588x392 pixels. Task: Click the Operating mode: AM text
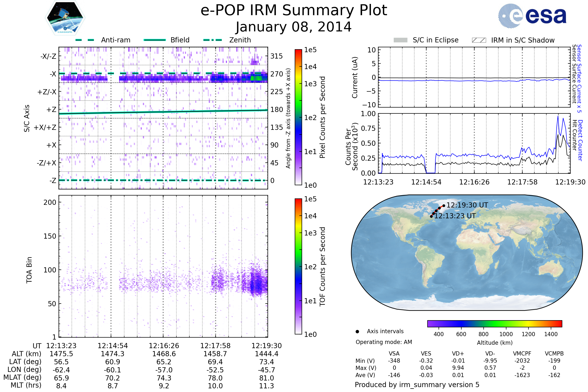384,342
